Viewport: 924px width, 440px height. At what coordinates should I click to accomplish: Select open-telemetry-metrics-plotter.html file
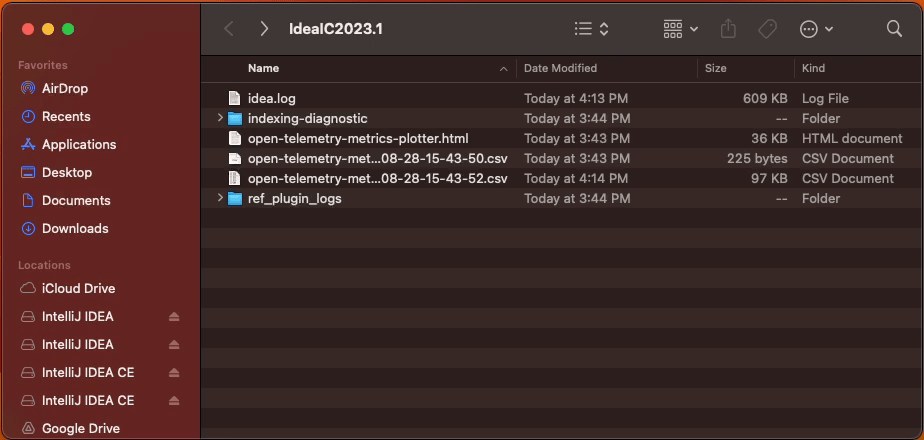pos(357,138)
